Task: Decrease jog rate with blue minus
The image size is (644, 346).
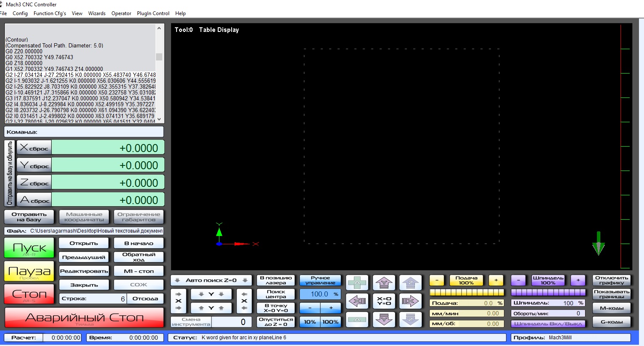Action: pyautogui.click(x=310, y=308)
